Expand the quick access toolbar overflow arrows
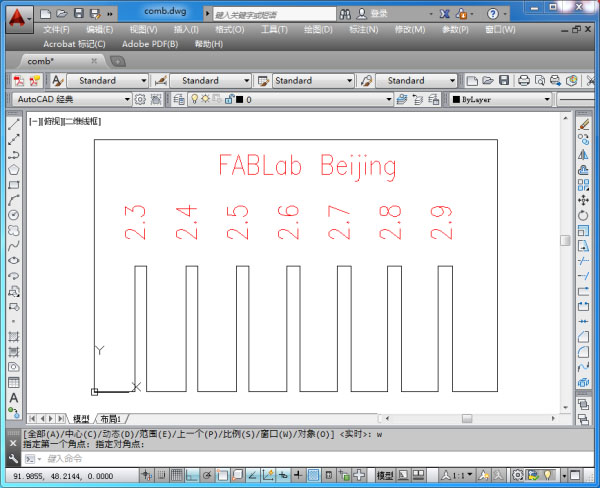600x488 pixels. (x=110, y=14)
